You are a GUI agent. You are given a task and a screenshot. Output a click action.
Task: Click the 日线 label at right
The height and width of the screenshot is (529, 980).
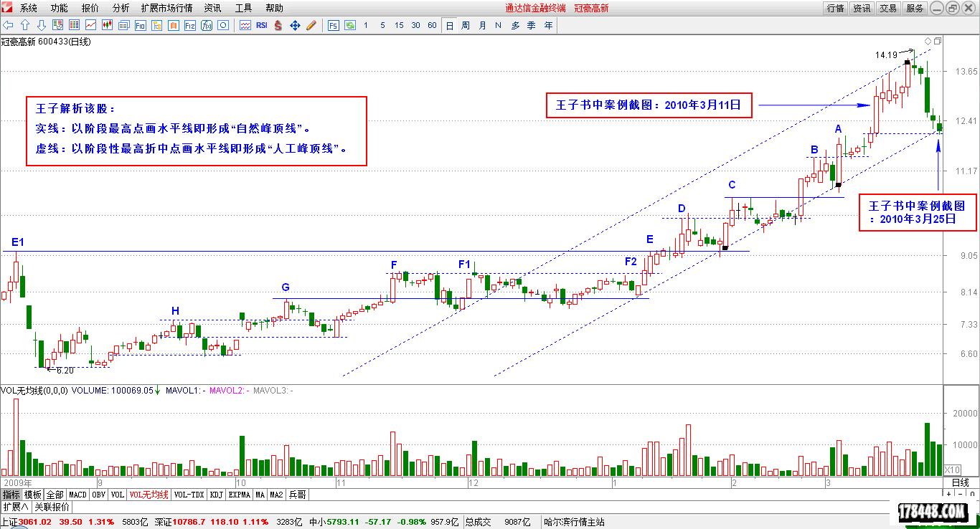pyautogui.click(x=961, y=482)
